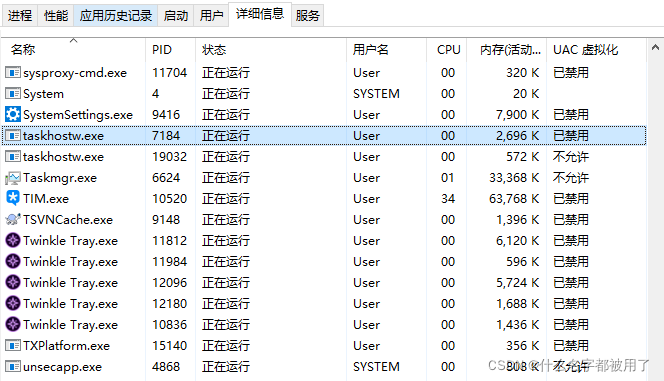The width and height of the screenshot is (664, 381).
Task: Click the icon of taskhostw.exe PID 19032
Action: pos(13,157)
